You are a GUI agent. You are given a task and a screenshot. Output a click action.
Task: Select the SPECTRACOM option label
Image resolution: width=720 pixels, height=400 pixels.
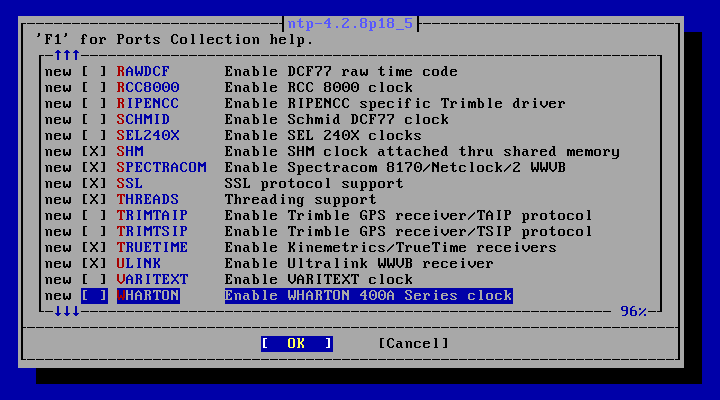click(161, 168)
